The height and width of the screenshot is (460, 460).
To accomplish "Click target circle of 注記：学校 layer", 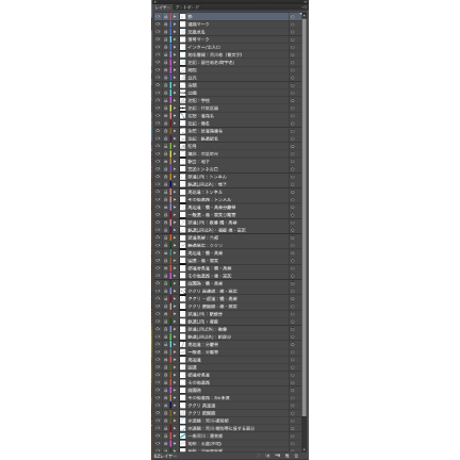I will click(x=292, y=100).
